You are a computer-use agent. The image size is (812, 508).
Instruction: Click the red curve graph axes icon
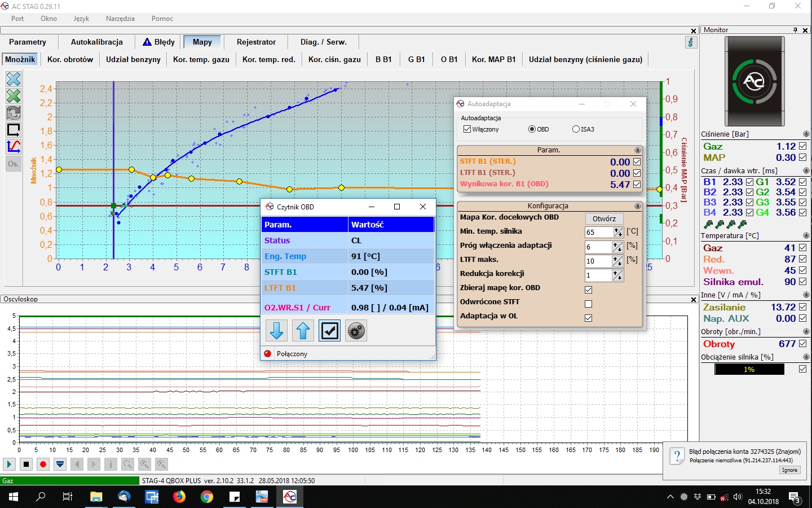coord(14,147)
